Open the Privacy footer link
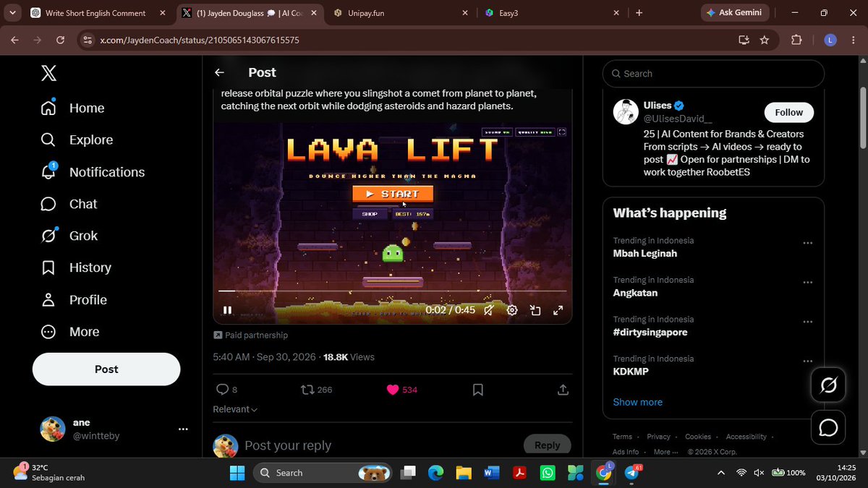This screenshot has height=488, width=868. [658, 437]
